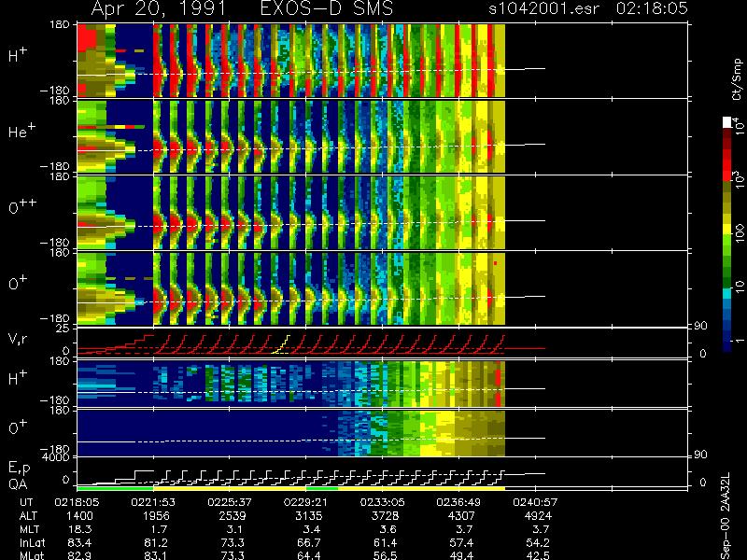Click the "25" axis tick of V,r panel
This screenshot has width=747, height=560.
[63, 329]
